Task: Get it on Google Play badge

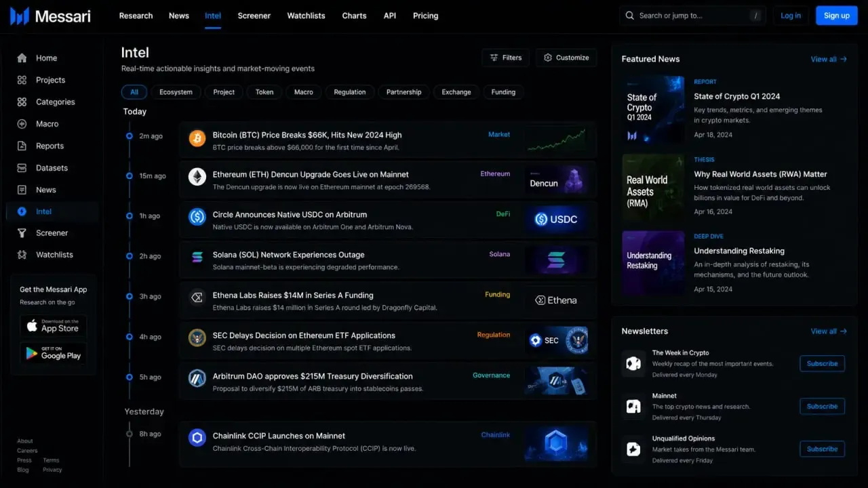Action: (x=53, y=353)
